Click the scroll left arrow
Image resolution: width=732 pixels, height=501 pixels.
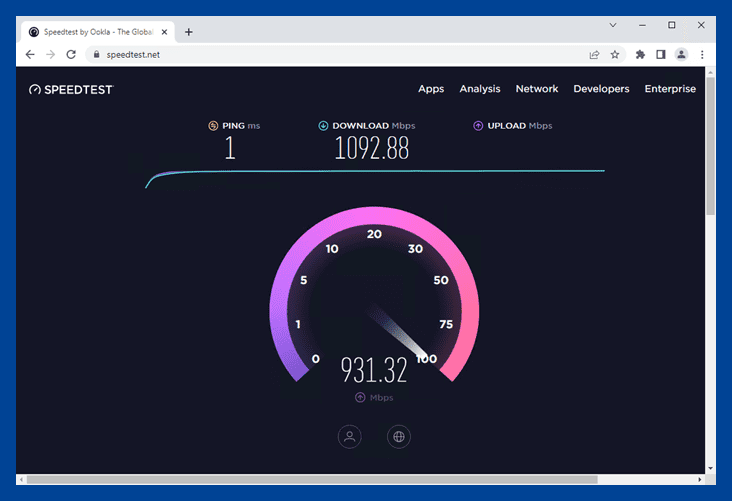pos(21,480)
